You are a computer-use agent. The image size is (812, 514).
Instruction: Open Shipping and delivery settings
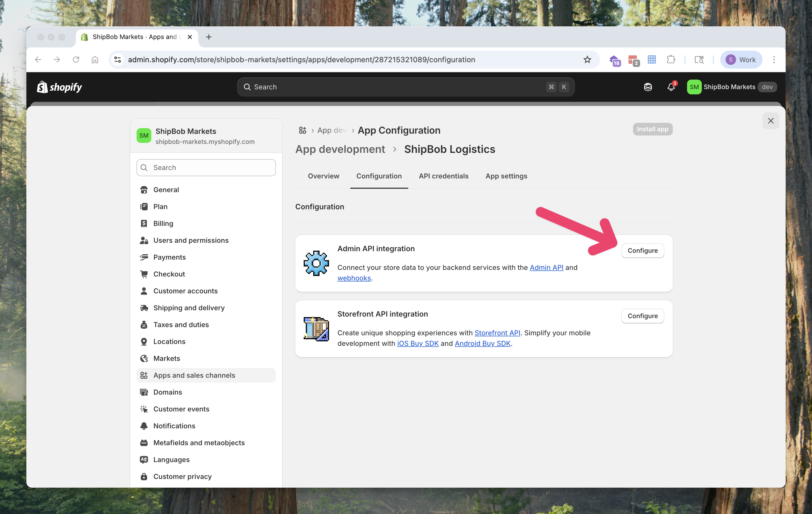click(189, 308)
